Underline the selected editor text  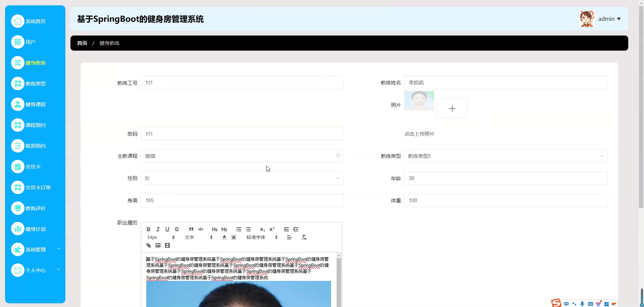(x=167, y=229)
